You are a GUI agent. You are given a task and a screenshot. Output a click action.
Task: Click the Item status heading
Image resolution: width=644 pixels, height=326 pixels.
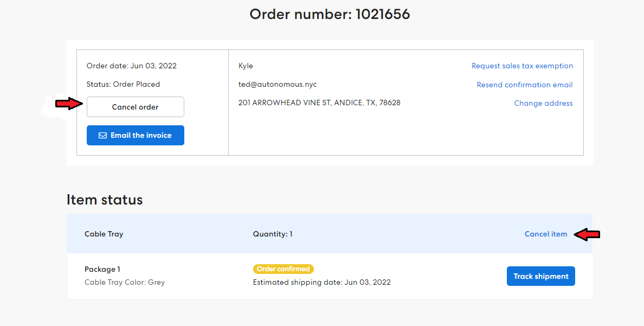(105, 200)
